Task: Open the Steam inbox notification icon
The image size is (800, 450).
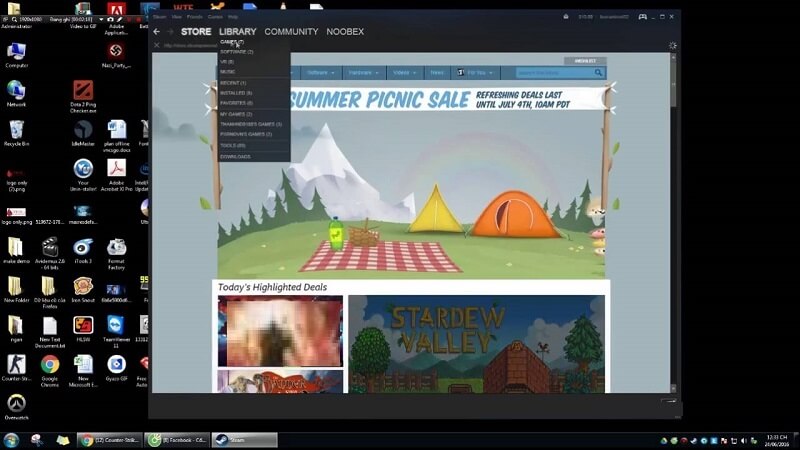Action: click(x=566, y=16)
